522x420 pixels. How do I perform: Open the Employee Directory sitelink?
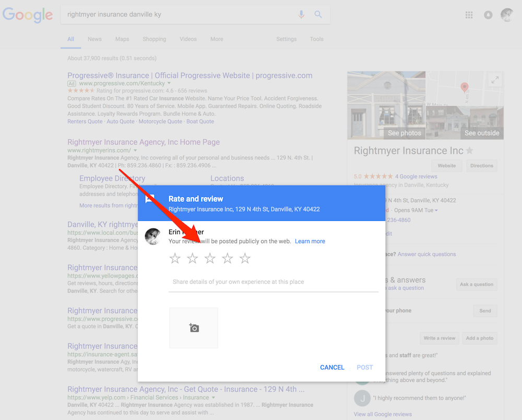point(112,178)
